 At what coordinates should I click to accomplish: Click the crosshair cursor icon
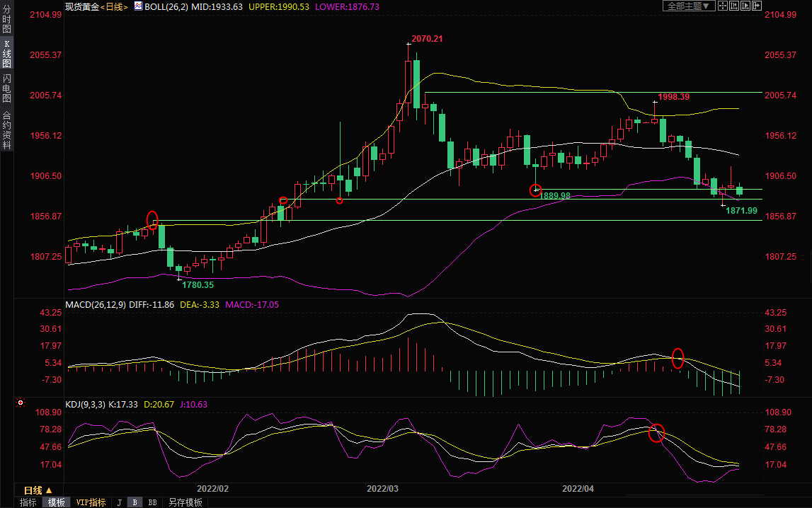pos(722,6)
